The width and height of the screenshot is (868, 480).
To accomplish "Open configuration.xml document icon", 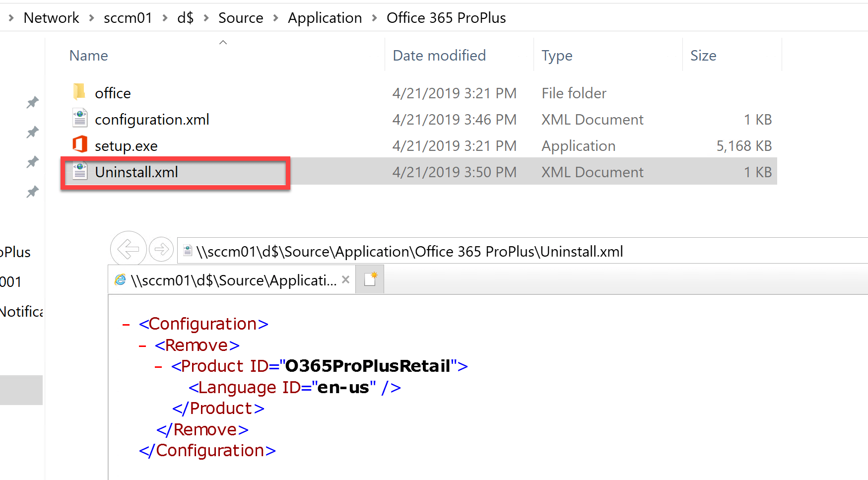I will [79, 119].
